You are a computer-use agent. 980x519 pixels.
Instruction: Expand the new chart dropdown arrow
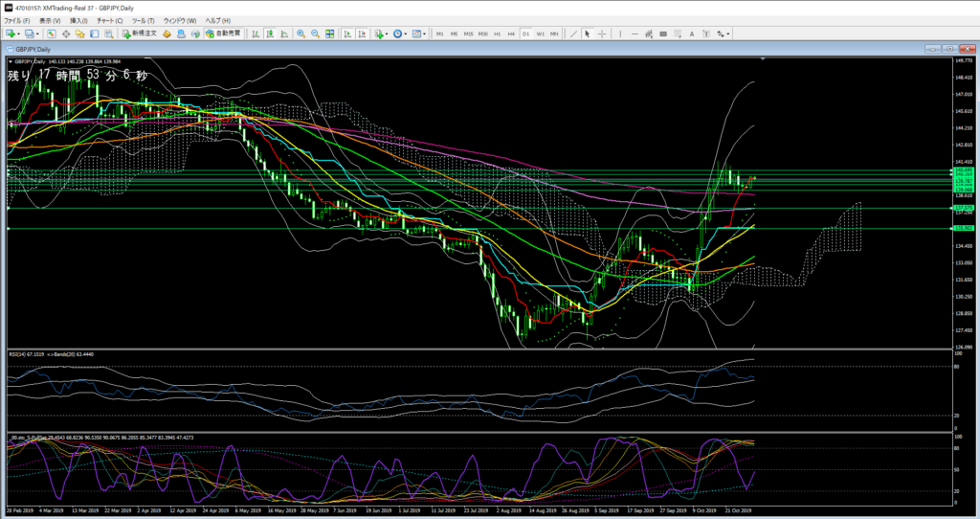pos(19,34)
